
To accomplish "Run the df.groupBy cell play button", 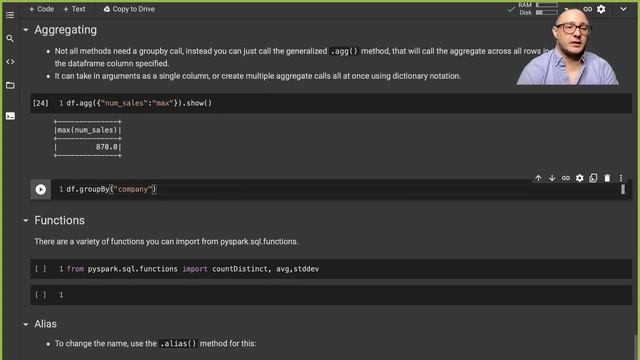I will tap(40, 189).
